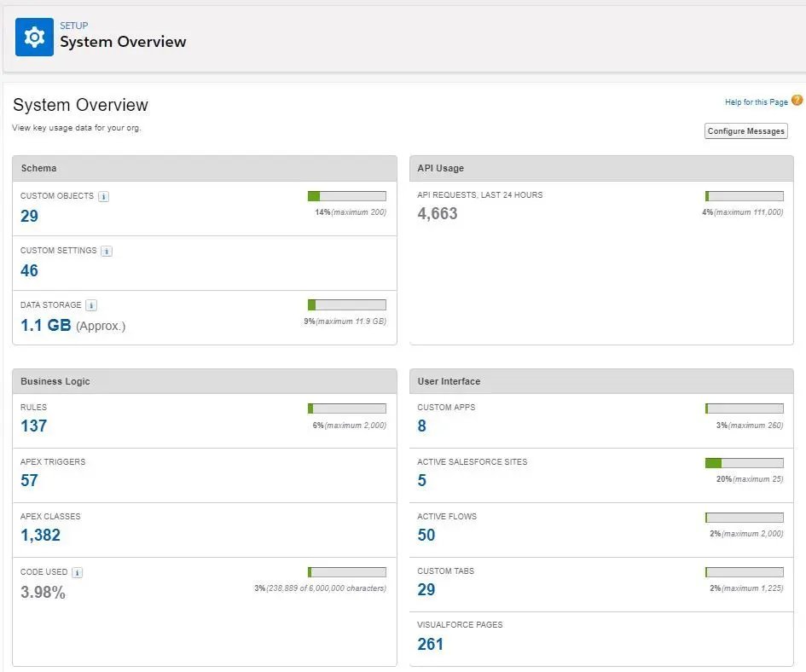Click the Active Flows usage progress bar

click(x=745, y=518)
